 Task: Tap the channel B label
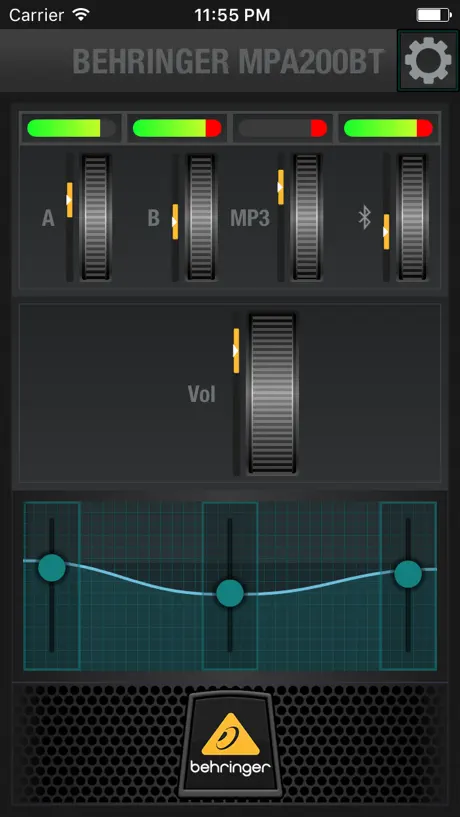coord(154,218)
